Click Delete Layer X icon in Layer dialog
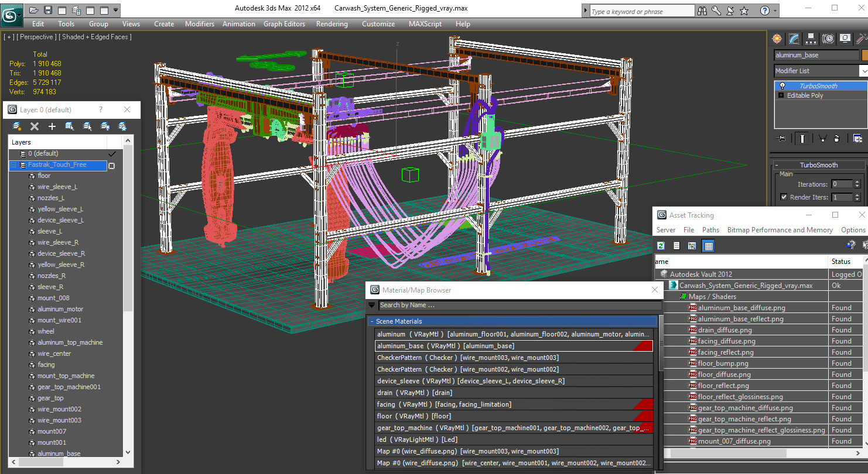The height and width of the screenshot is (474, 868). pos(35,126)
